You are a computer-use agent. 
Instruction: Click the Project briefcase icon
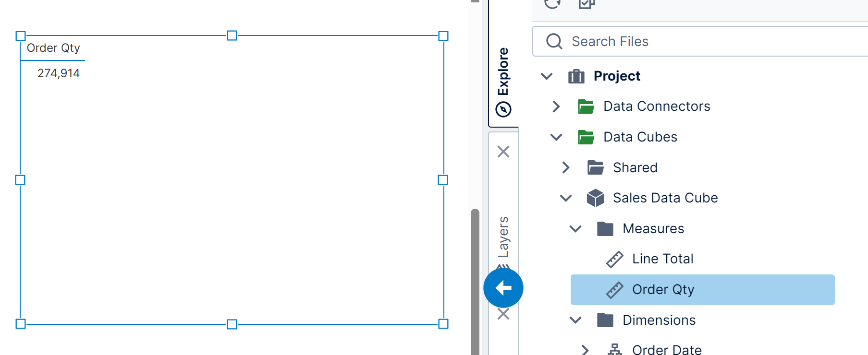click(576, 76)
